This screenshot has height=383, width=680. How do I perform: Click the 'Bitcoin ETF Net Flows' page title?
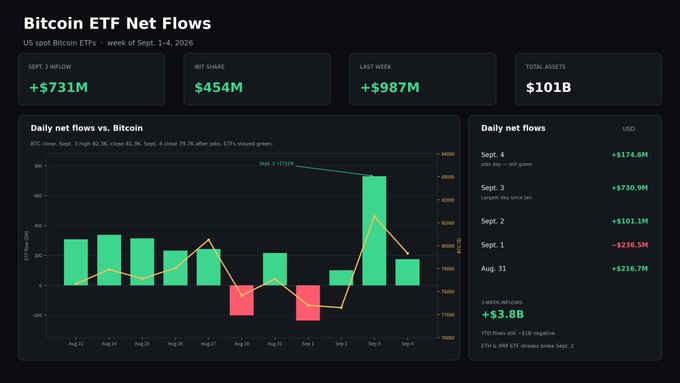[x=117, y=23]
